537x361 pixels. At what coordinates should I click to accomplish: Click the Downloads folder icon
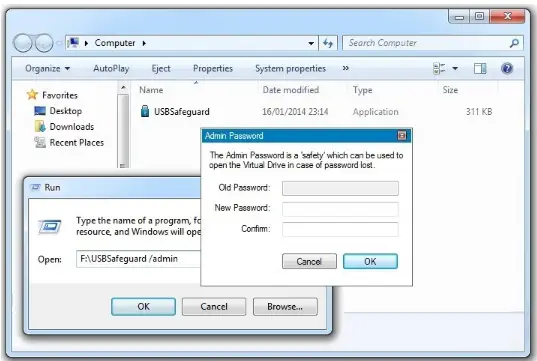(x=40, y=126)
